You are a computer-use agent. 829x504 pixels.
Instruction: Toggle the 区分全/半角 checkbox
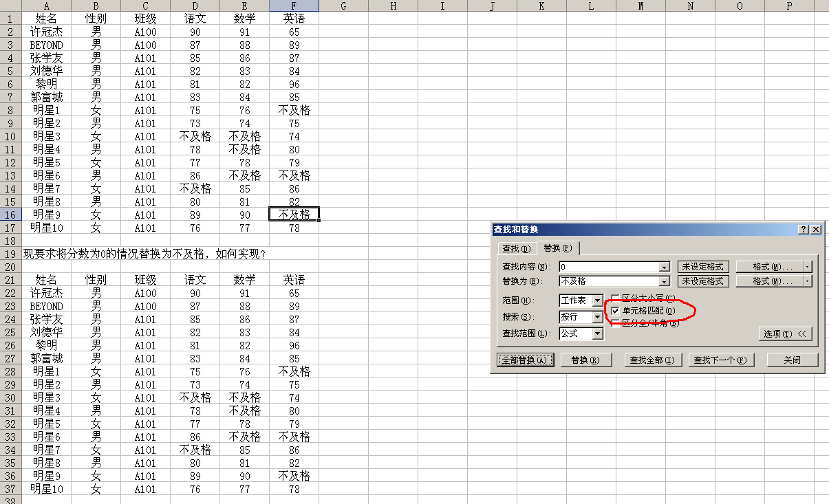[616, 323]
